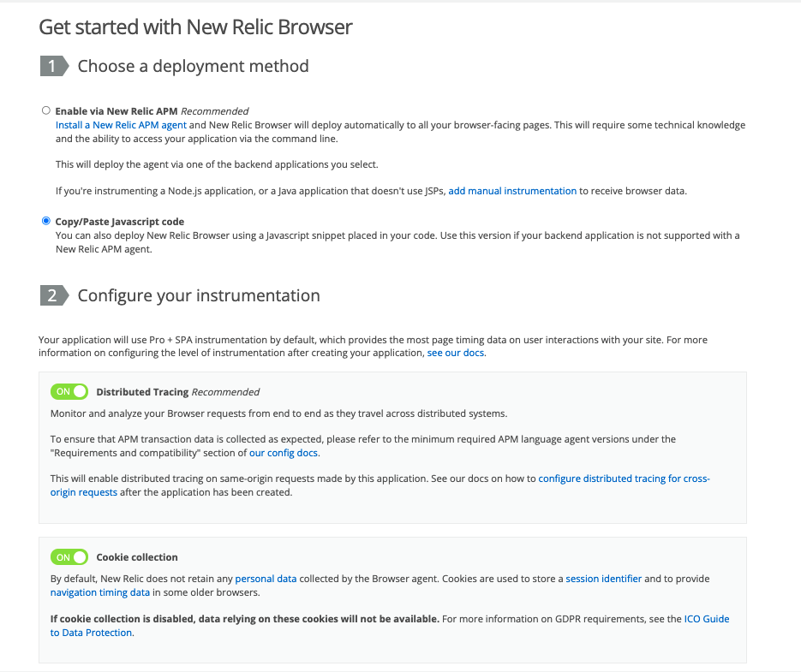
Task: Click the personal data link
Action: pos(266,578)
